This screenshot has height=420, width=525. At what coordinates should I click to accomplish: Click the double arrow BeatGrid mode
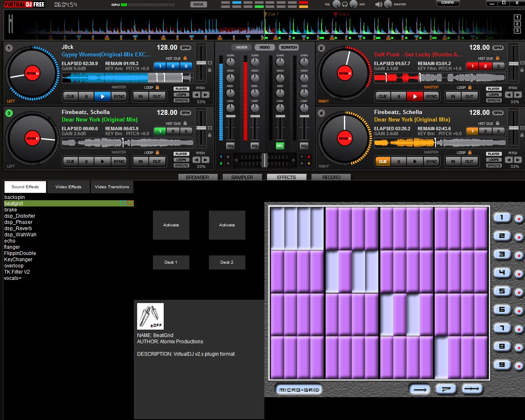472,389
